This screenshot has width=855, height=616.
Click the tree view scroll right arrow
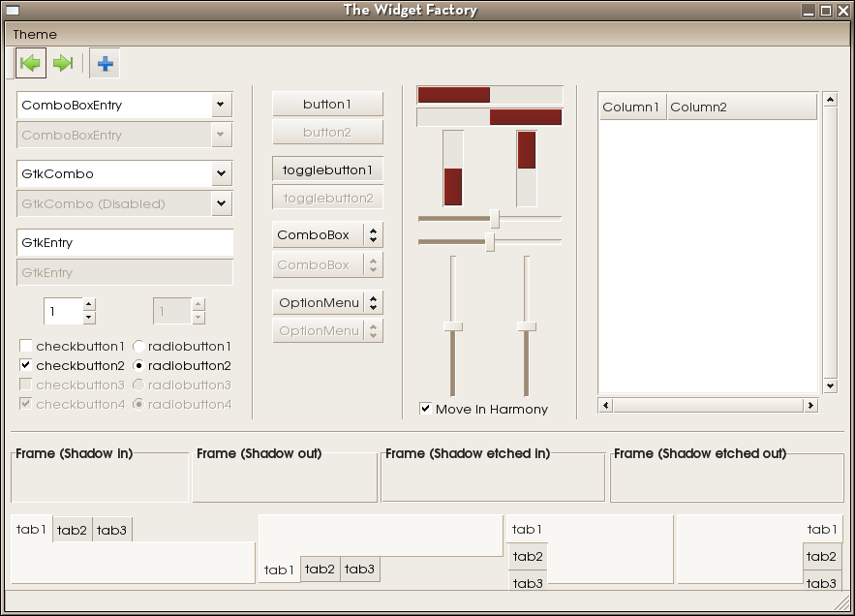[x=810, y=406]
